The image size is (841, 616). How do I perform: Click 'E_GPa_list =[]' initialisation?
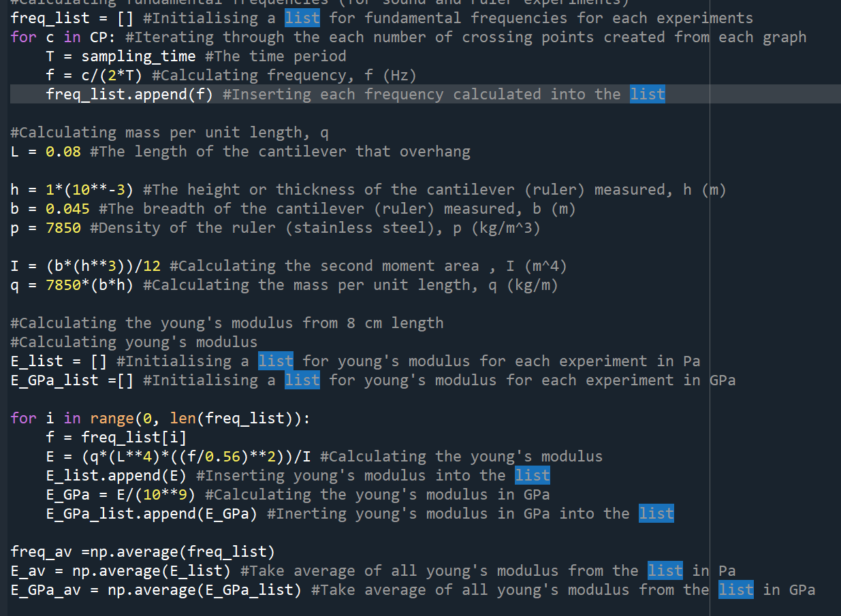72,380
